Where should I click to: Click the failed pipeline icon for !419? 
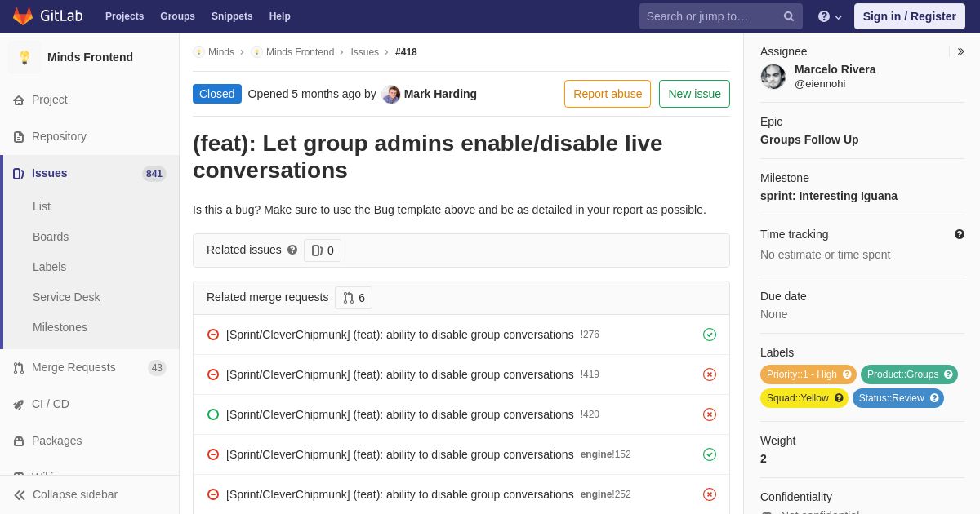[710, 374]
